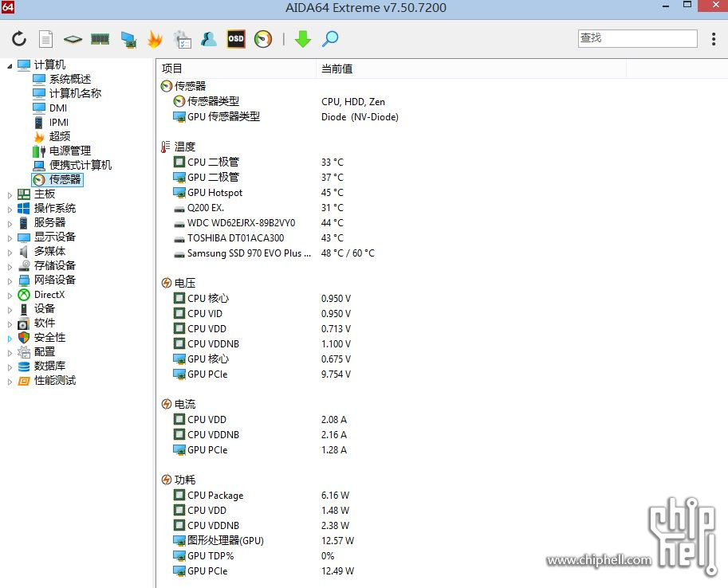The image size is (728, 588).
Task: Collapse the 计算机 tree node
Action: click(10, 66)
